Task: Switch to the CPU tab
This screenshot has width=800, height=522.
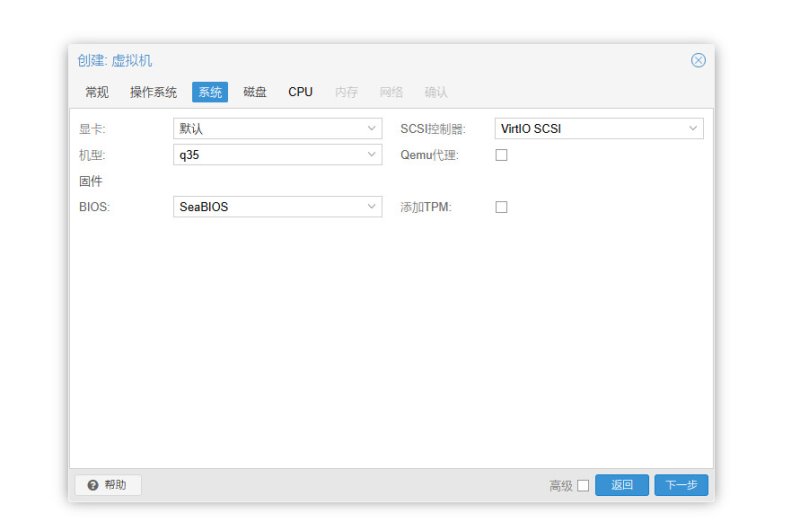Action: (300, 92)
